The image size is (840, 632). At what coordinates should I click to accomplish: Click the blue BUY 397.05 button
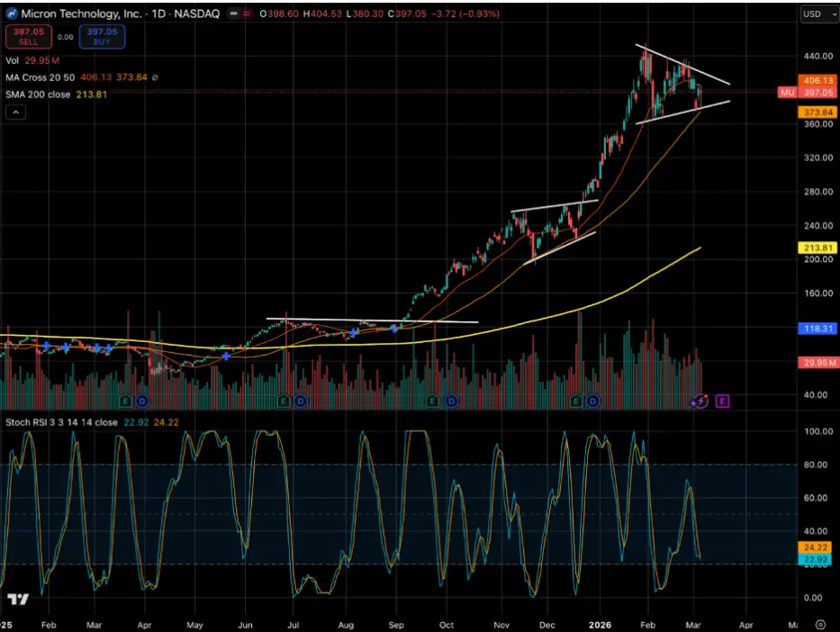[102, 36]
